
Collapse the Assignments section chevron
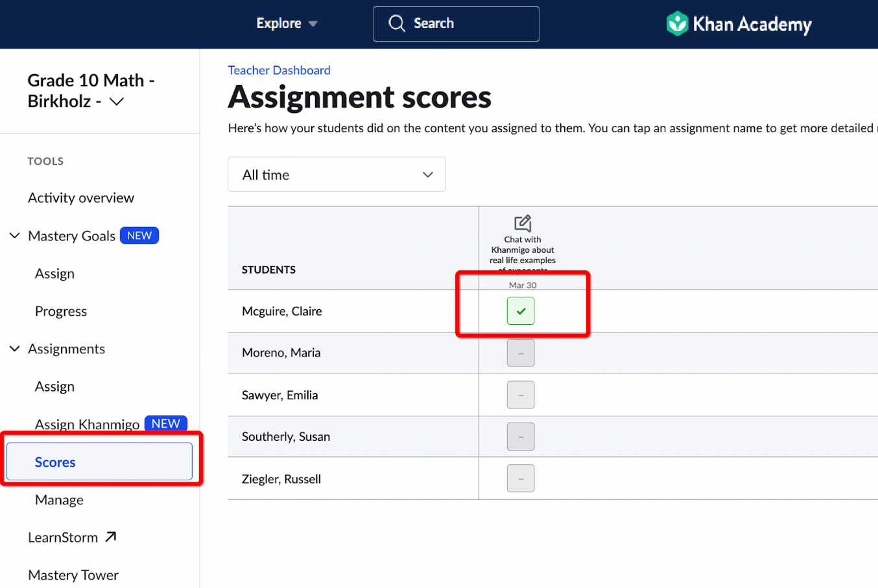14,349
